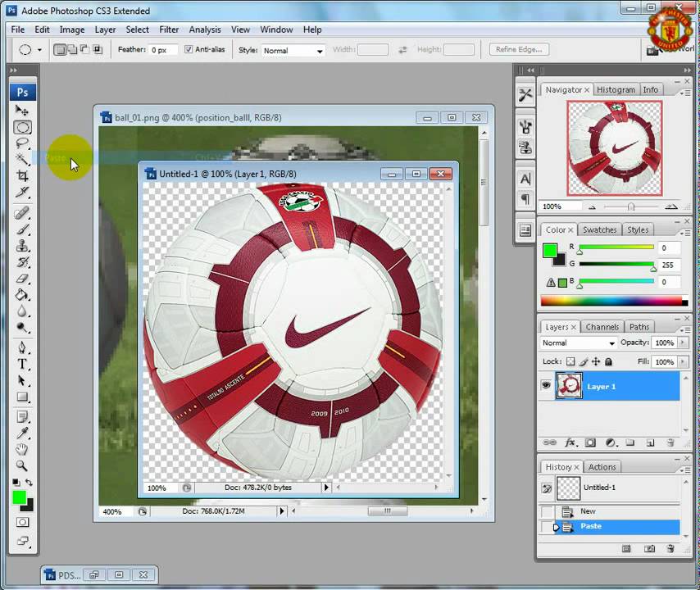Open the Filter menu
Screen dimensions: 700x590
coord(169,29)
